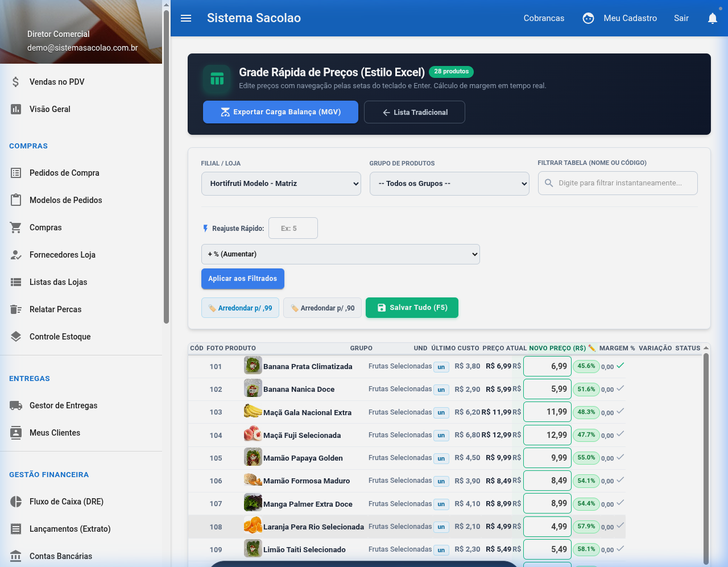
Task: Click Exportar Carga Balança (MGV) button
Action: (x=280, y=112)
